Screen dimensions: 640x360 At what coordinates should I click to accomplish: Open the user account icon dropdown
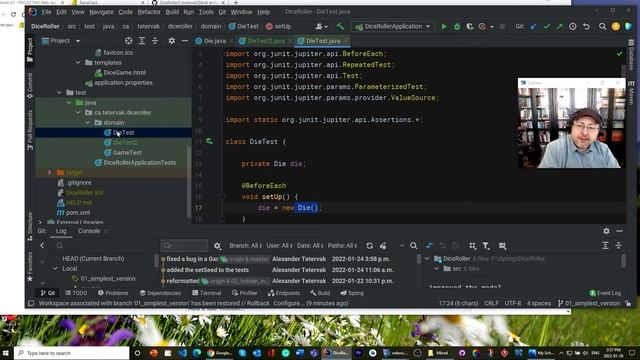322,27
